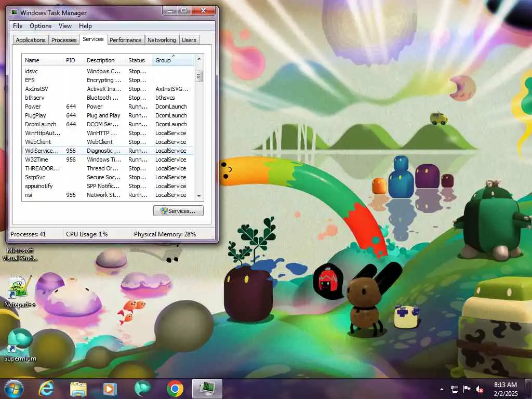Open Action Center flag icon
This screenshot has height=399, width=532.
click(467, 389)
